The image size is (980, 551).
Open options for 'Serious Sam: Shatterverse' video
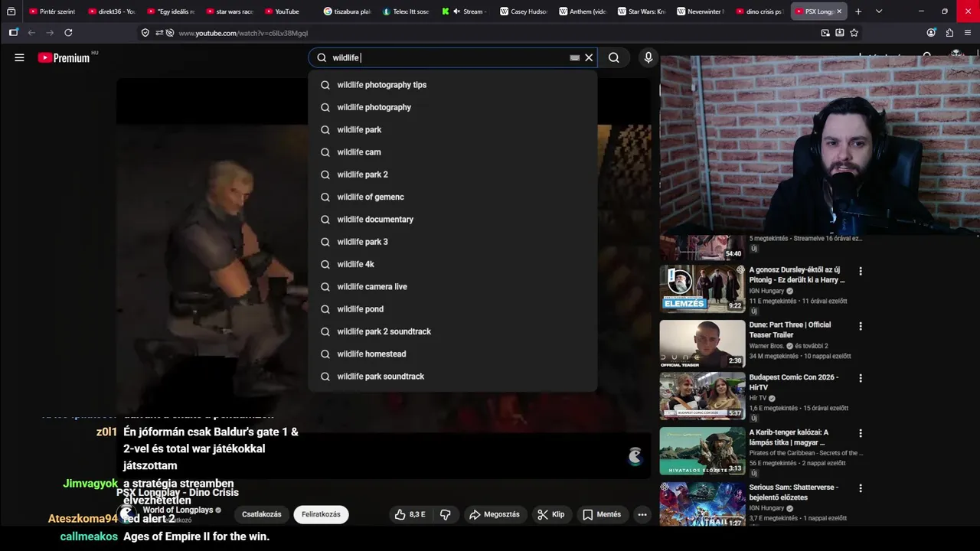pyautogui.click(x=861, y=488)
